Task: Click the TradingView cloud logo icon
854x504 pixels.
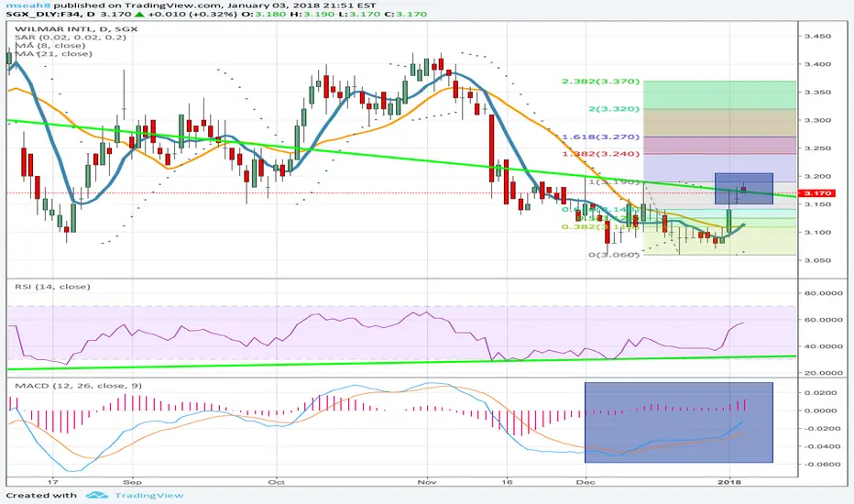Action: (x=97, y=495)
